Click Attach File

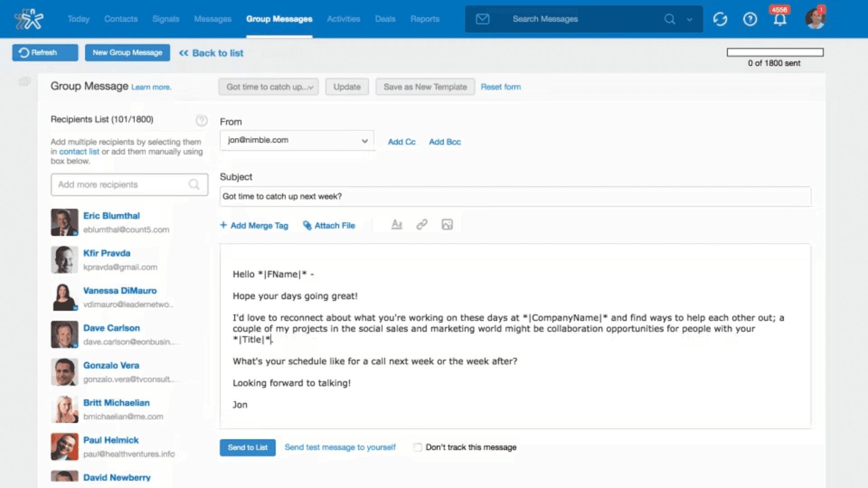click(x=329, y=225)
